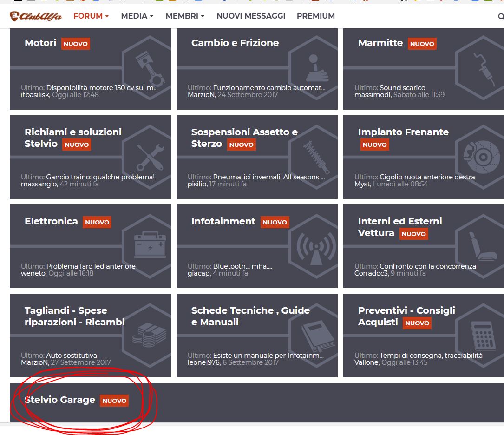Click the NUOVO badge next to Motori
504x435 pixels.
pyautogui.click(x=76, y=44)
